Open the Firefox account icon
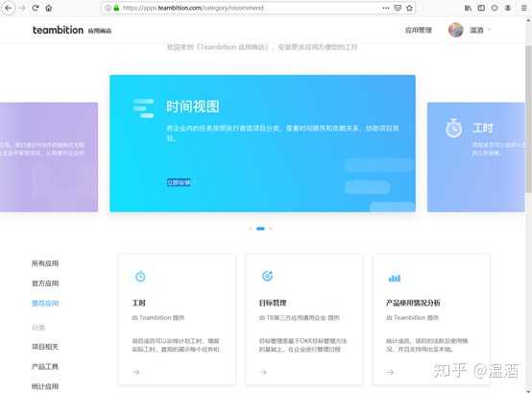Viewport: 532px width, 393px height. tap(508, 8)
